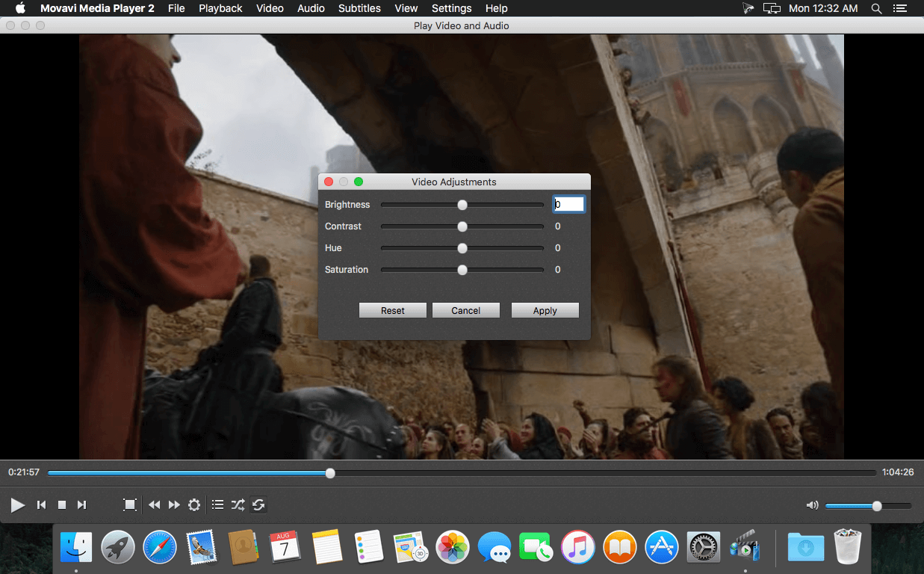The width and height of the screenshot is (924, 574).
Task: Mute the audio via the speaker icon
Action: click(x=813, y=505)
